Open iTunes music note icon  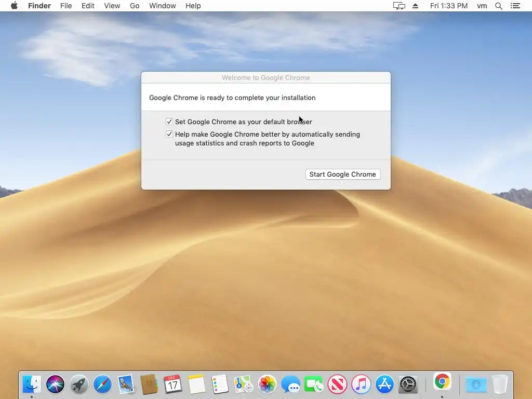pyautogui.click(x=361, y=384)
